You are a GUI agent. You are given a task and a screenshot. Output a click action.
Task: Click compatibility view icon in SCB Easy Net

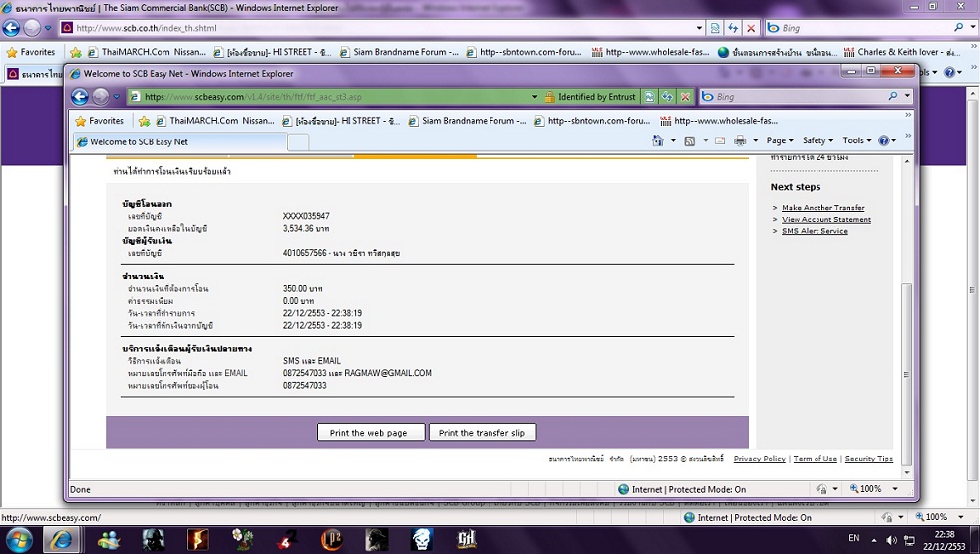(x=649, y=97)
